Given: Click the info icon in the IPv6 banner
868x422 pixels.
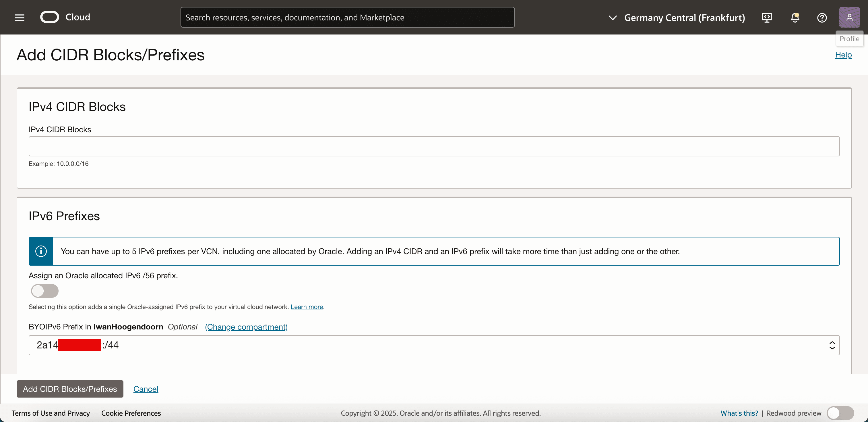Looking at the screenshot, I should point(41,251).
